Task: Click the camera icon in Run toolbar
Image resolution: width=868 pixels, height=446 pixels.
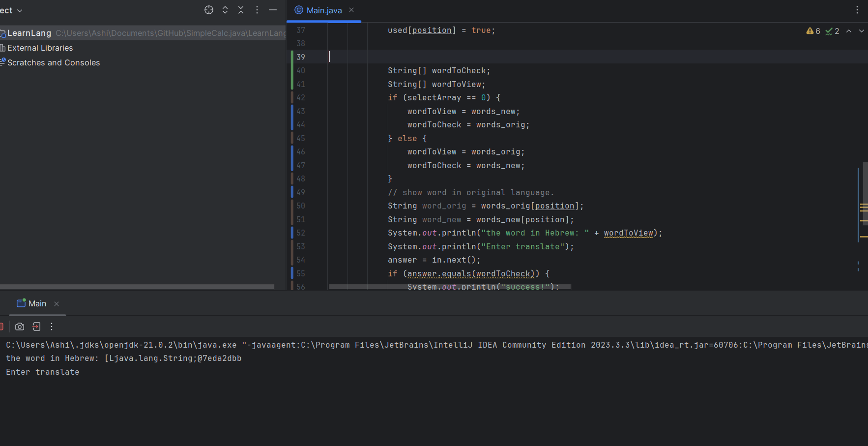Action: [20, 327]
